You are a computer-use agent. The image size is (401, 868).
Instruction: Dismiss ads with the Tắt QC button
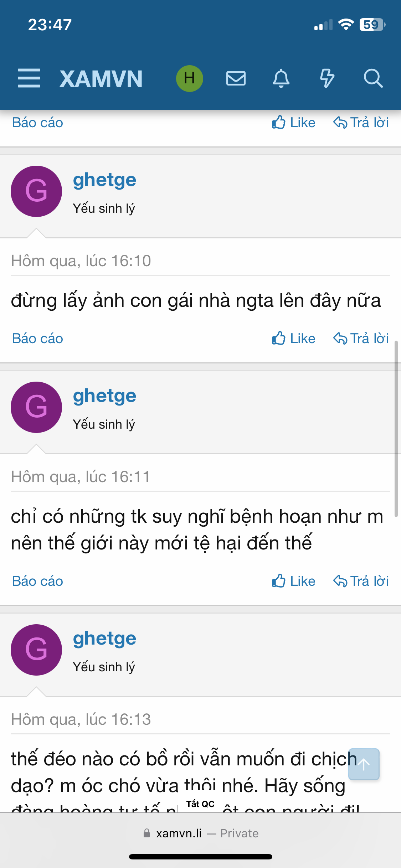coord(200,804)
